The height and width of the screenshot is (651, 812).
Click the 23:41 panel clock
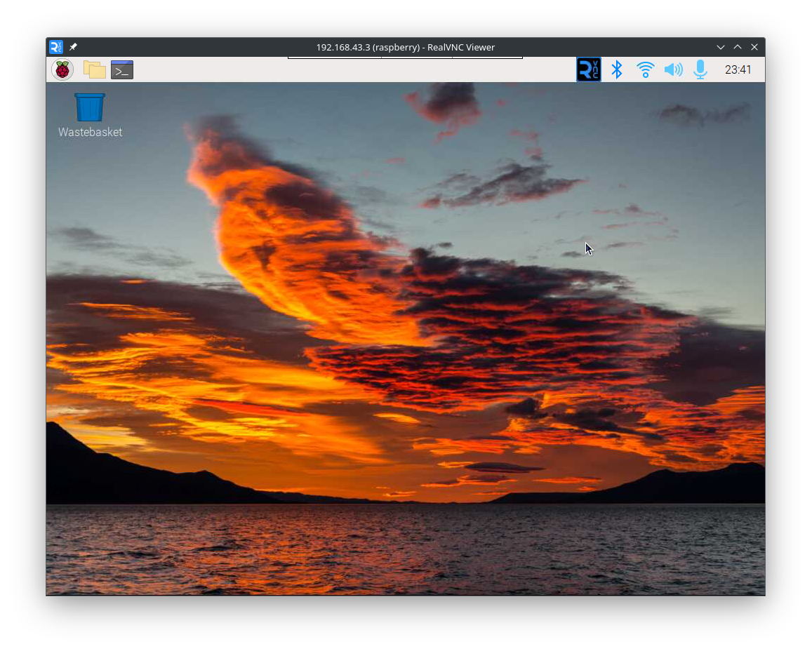click(738, 69)
